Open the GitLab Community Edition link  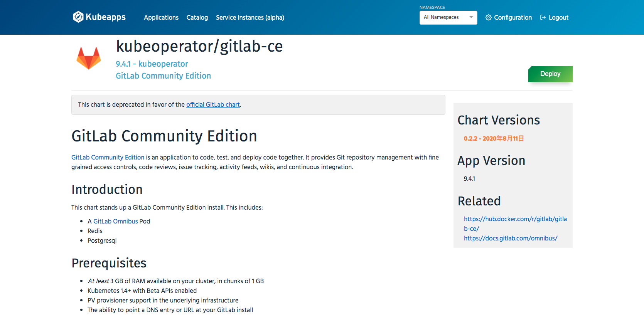pos(108,157)
